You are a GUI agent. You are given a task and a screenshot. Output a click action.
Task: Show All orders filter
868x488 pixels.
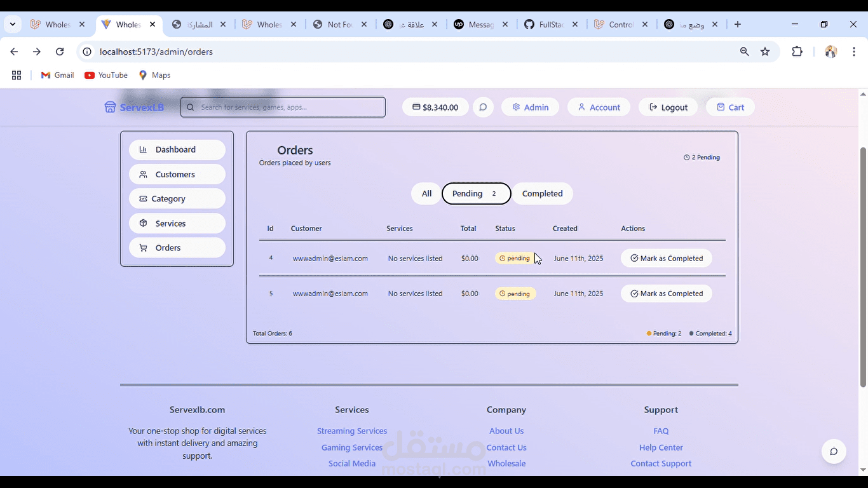click(x=426, y=194)
